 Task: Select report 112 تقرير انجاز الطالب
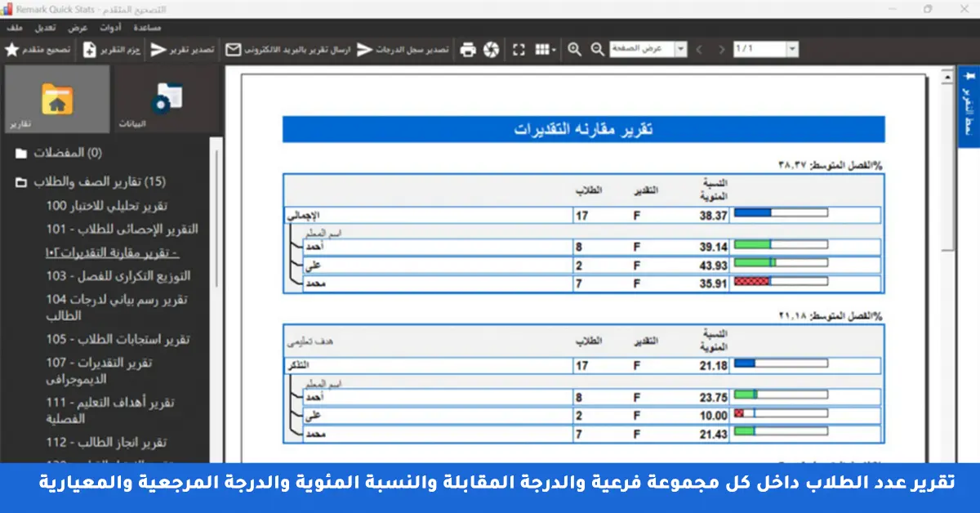[106, 442]
